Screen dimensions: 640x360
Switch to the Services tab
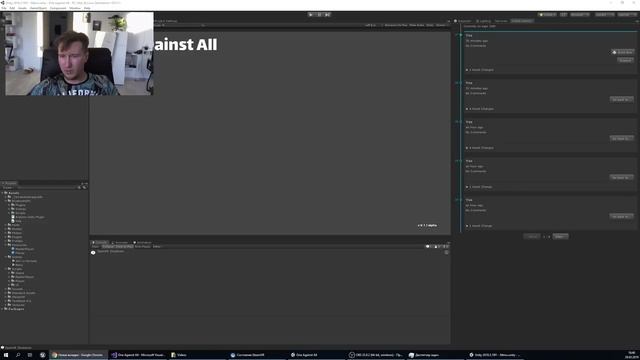pos(501,21)
